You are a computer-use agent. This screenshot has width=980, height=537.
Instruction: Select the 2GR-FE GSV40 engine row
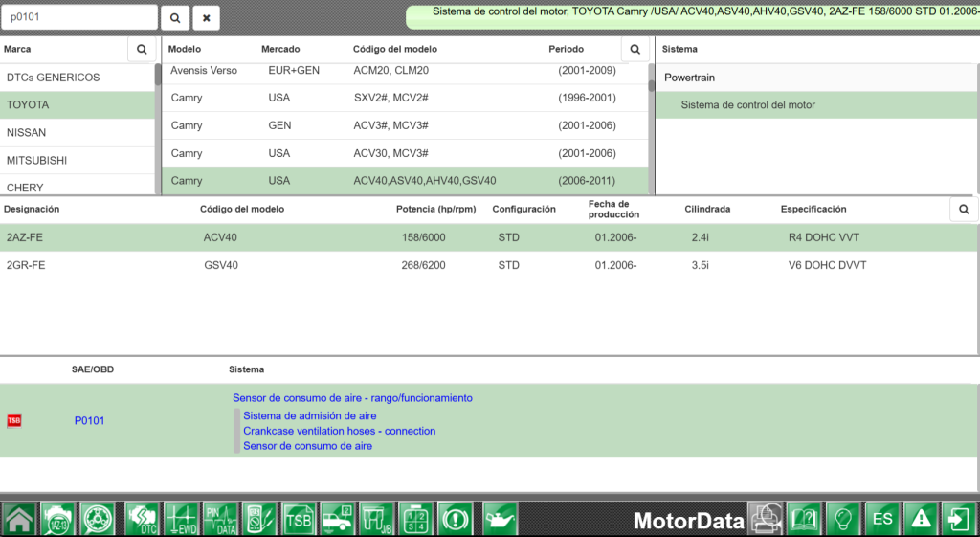(490, 265)
